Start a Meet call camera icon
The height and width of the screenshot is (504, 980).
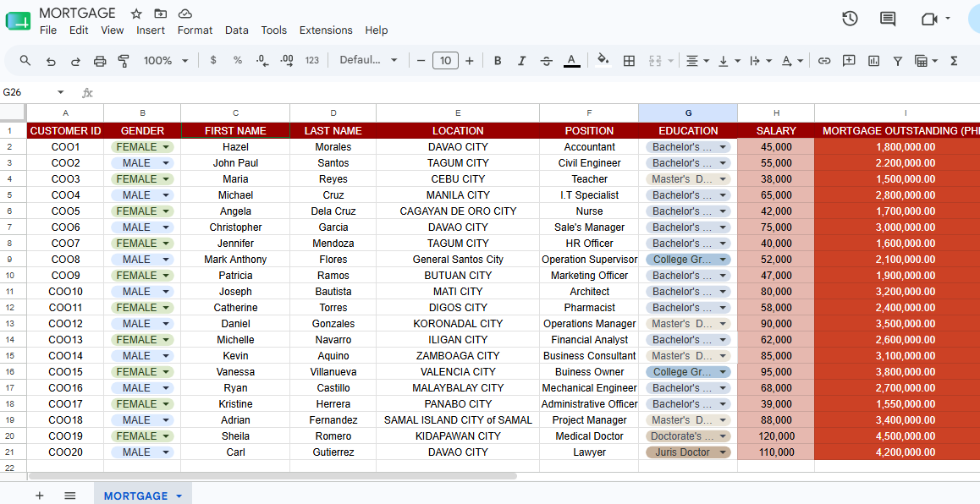(x=929, y=19)
